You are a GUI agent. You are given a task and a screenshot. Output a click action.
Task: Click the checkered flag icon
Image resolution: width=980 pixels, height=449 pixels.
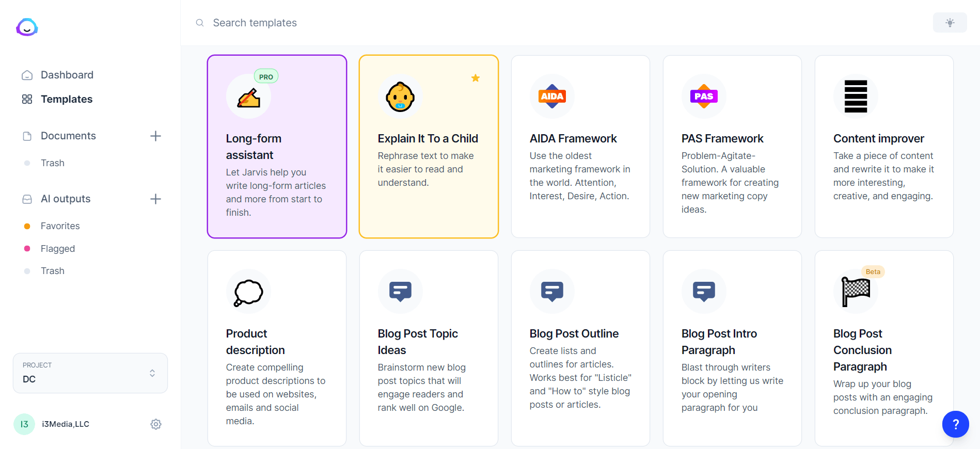click(x=856, y=292)
